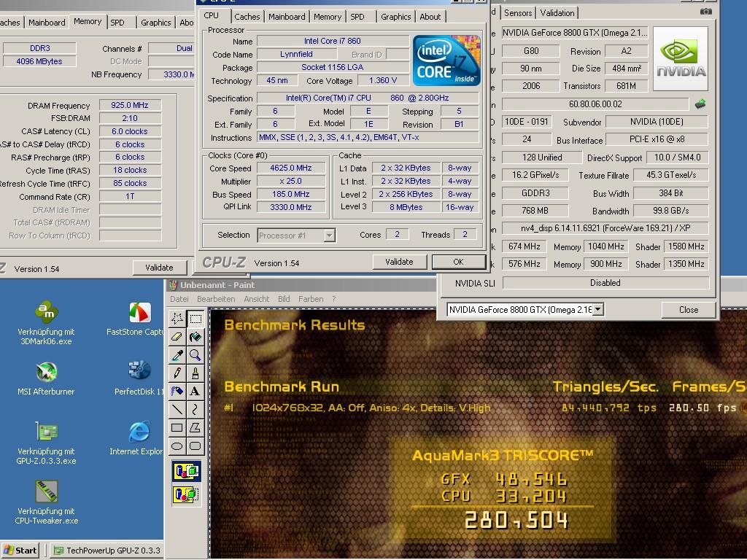The image size is (747, 560).
Task: Click Mainboard tab in background CPU-Z window
Action: pyautogui.click(x=47, y=23)
